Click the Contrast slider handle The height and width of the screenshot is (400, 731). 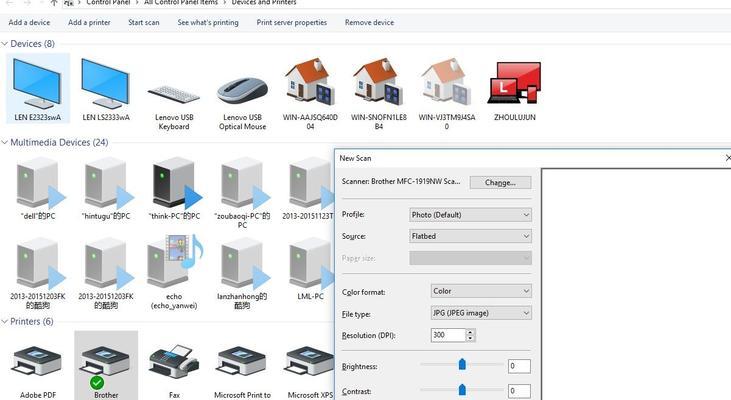coord(462,389)
